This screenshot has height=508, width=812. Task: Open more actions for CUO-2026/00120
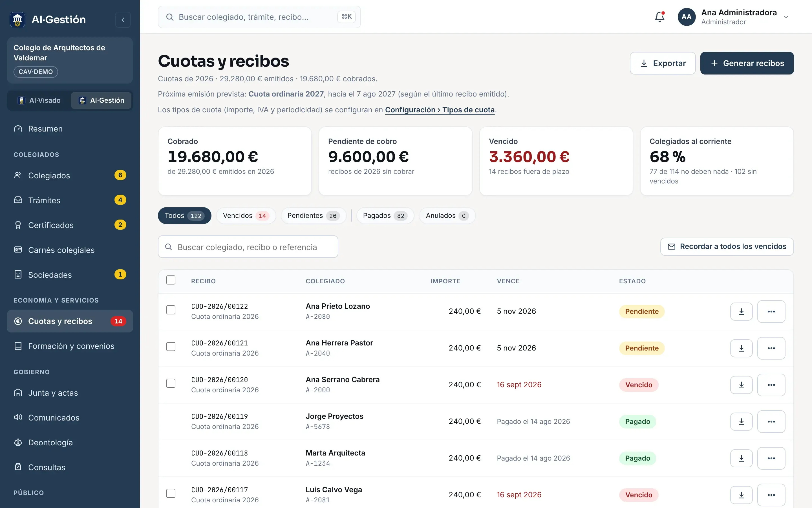771,385
